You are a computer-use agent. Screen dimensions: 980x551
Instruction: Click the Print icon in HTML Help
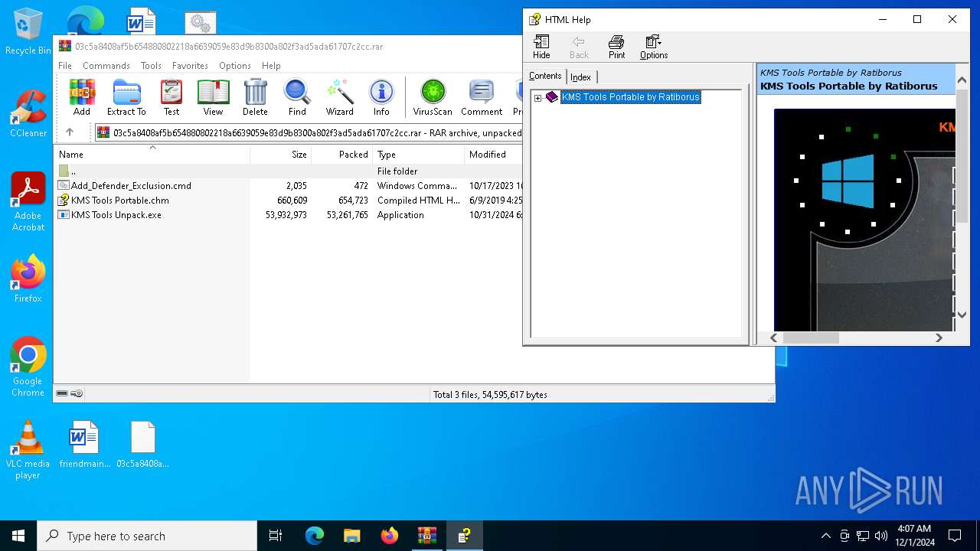[616, 47]
